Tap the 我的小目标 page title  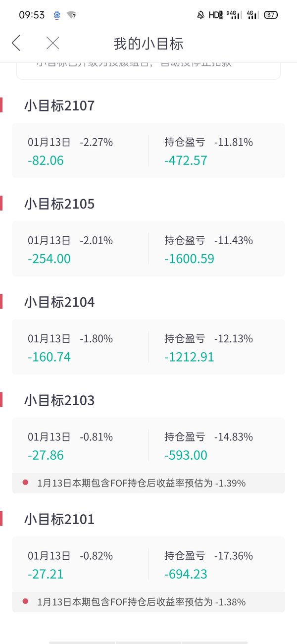pyautogui.click(x=148, y=43)
